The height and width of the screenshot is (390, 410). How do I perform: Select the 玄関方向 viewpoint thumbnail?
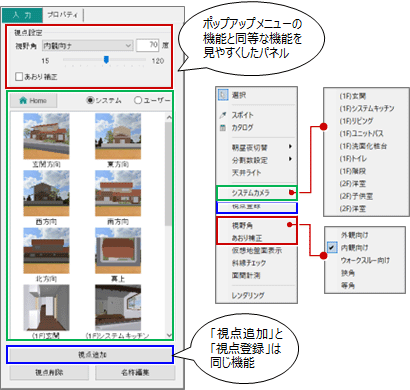point(46,136)
